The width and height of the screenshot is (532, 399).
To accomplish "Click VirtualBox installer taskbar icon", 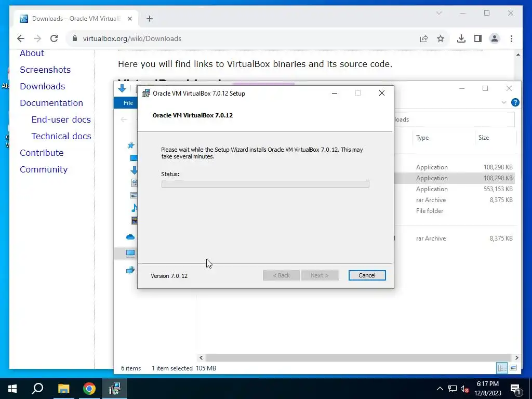I will click(x=115, y=389).
